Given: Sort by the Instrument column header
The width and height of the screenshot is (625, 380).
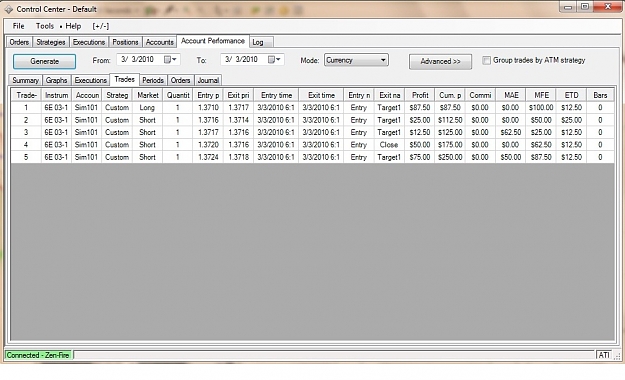Looking at the screenshot, I should click(x=56, y=95).
